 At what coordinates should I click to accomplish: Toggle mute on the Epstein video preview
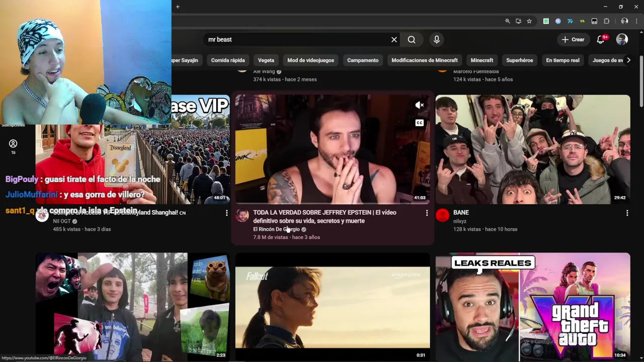(x=420, y=105)
